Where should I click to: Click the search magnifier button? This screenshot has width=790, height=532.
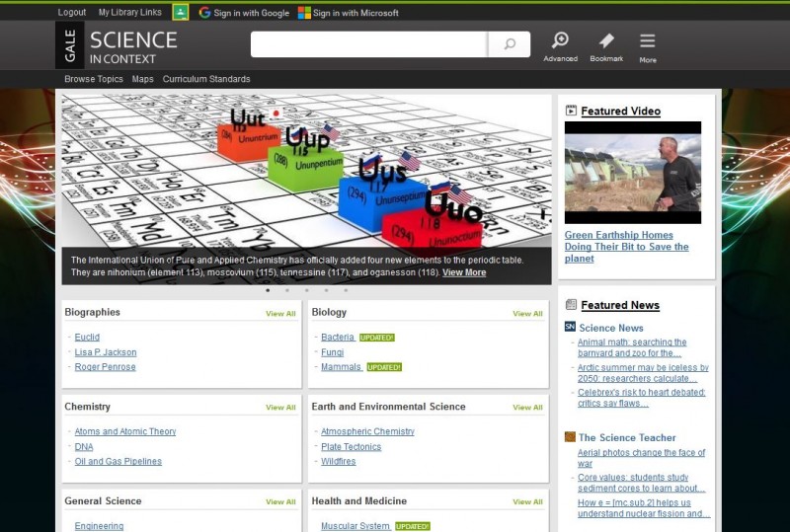510,44
